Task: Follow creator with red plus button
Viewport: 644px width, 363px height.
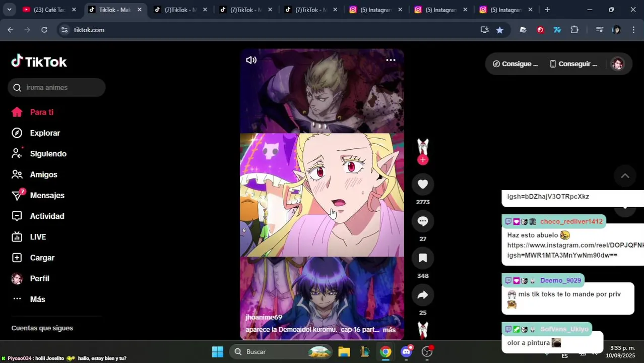Action: click(423, 160)
